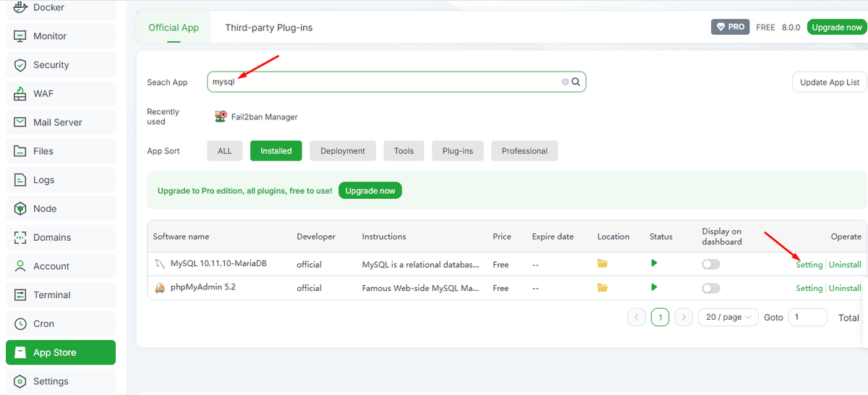This screenshot has height=395, width=868.
Task: Switch to Third-party Plug-ins tab
Action: (x=268, y=27)
